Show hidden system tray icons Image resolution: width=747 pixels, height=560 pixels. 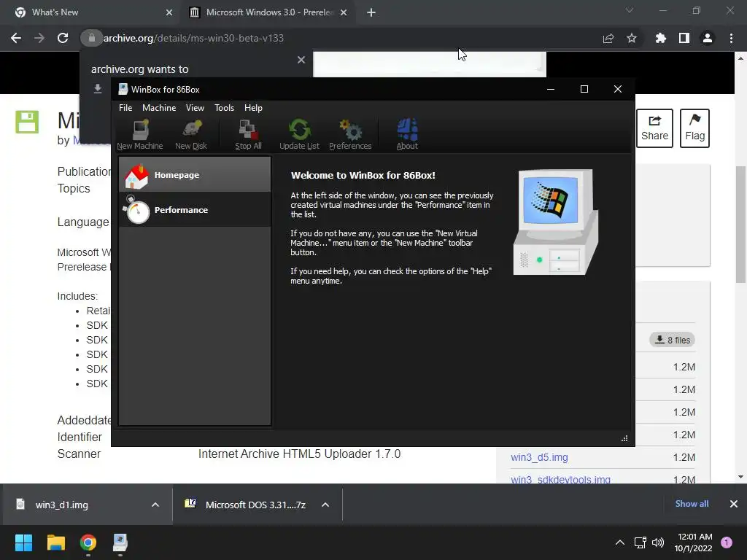pos(620,542)
